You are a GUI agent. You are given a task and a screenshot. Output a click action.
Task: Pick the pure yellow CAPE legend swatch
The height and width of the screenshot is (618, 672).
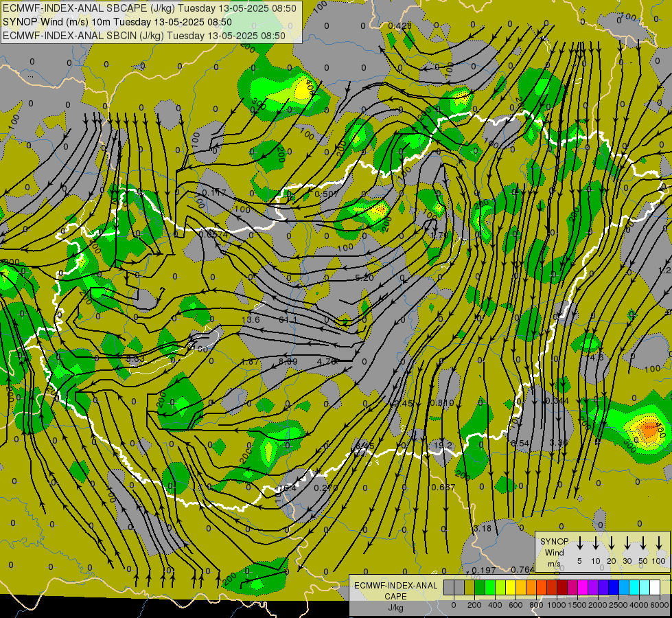point(511,587)
